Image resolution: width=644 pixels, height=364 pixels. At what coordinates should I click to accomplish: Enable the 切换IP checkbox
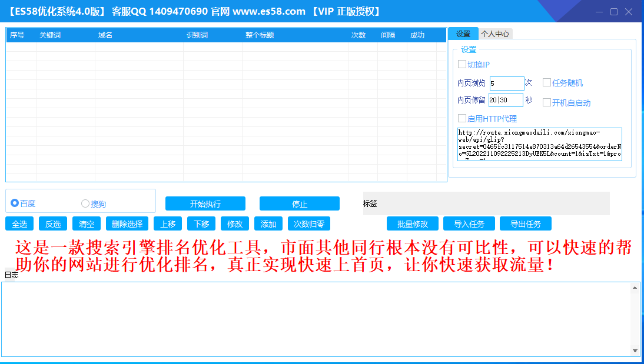tap(462, 65)
